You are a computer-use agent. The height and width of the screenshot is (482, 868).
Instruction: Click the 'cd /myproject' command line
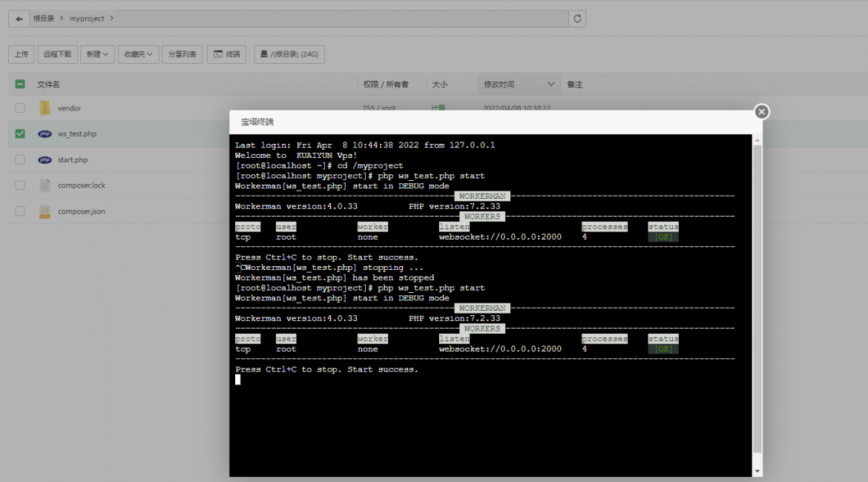(320, 165)
